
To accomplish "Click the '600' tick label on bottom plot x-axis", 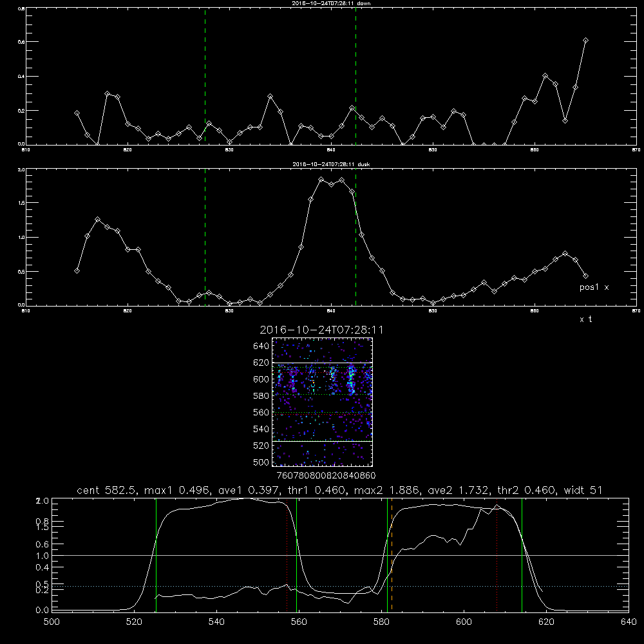I will [x=464, y=622].
